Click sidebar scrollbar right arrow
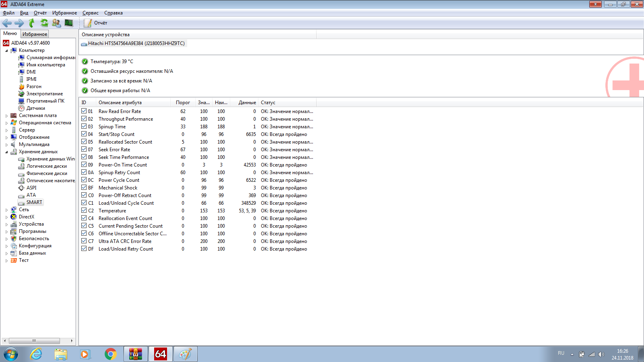 pyautogui.click(x=72, y=341)
